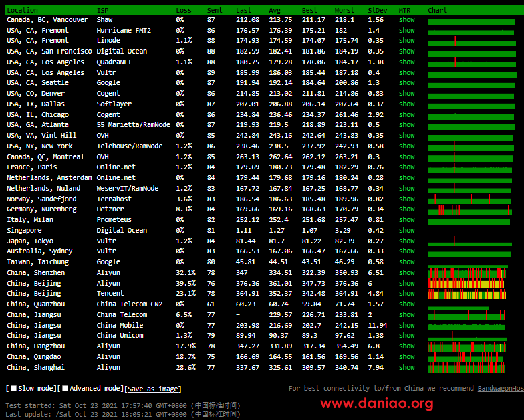The image size is (524, 420).
Task: Show MTR for Singapore Digital Ocean
Action: click(406, 230)
